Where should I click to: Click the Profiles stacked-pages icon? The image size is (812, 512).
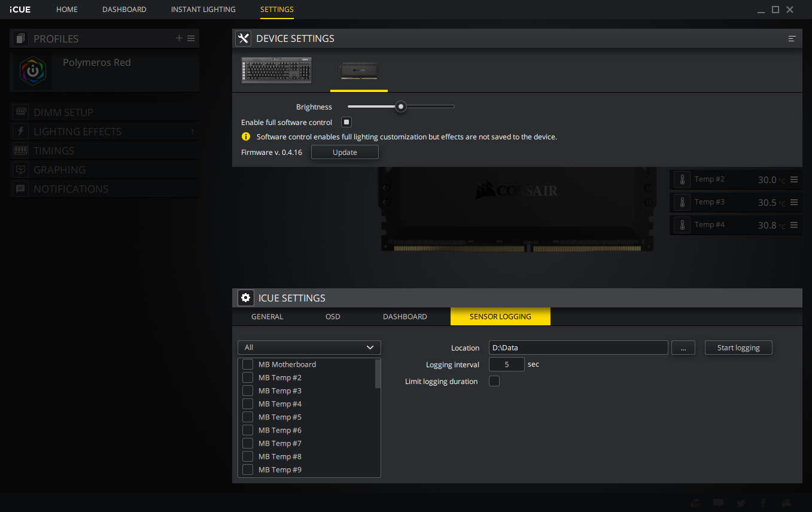tap(21, 39)
